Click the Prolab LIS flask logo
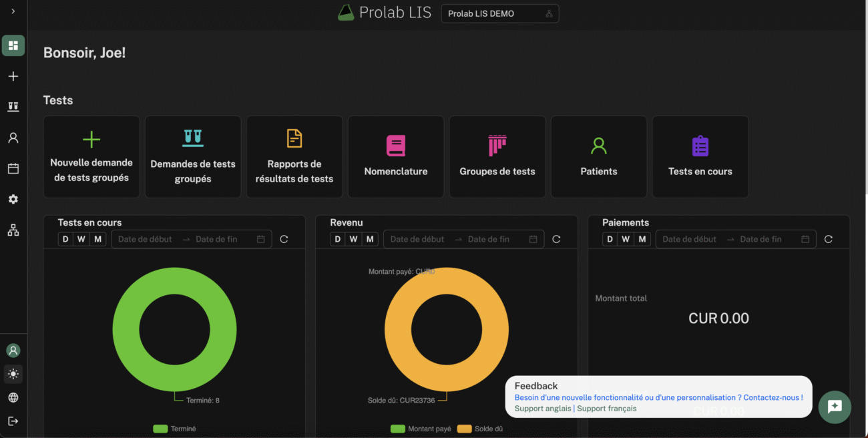868x438 pixels. pos(345,13)
